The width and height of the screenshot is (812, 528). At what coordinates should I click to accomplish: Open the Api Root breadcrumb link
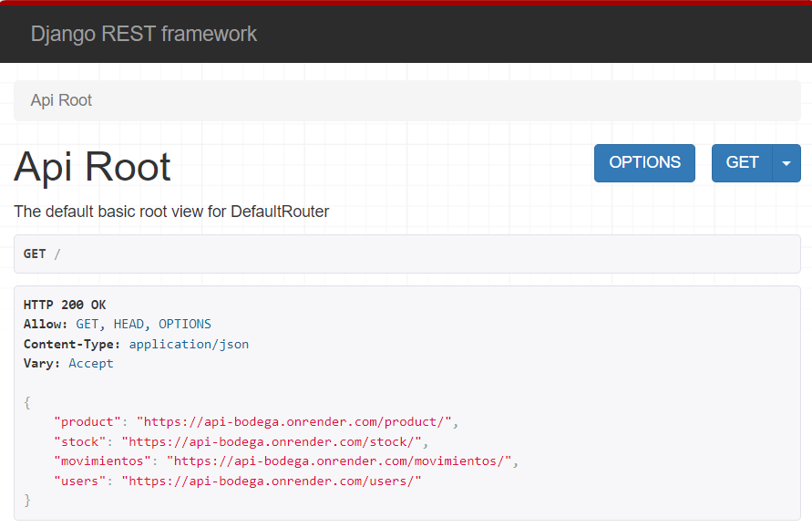(x=61, y=100)
